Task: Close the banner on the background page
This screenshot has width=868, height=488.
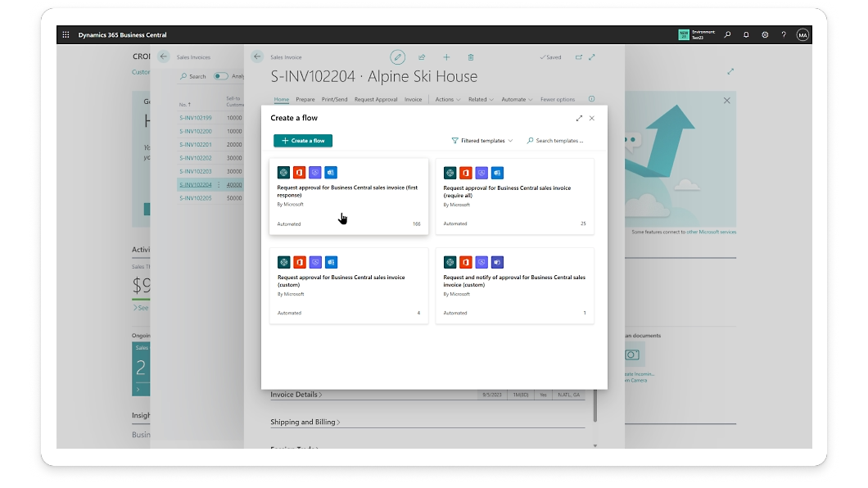Action: (727, 101)
